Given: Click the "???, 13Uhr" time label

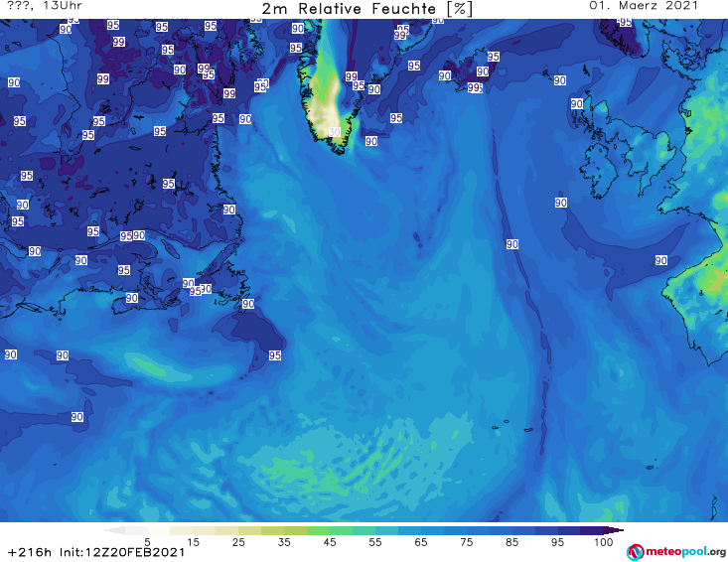Looking at the screenshot, I should tap(45, 6).
